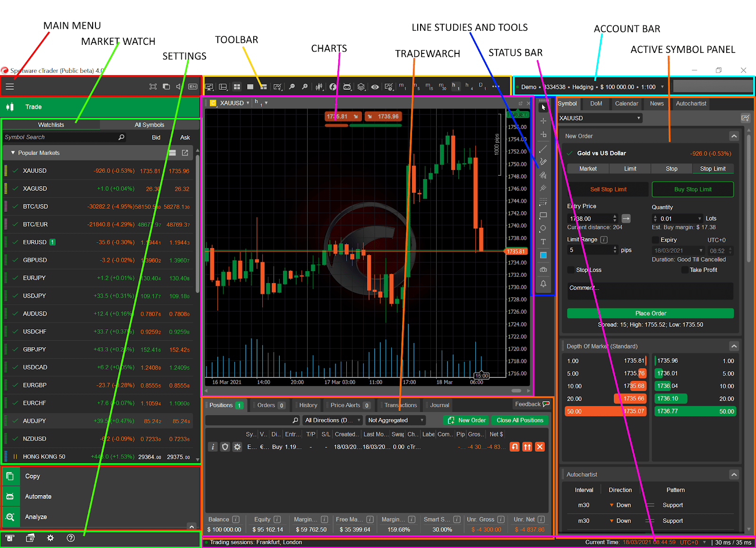756x548 pixels.
Task: Click the blue drawing color swatch
Action: pyautogui.click(x=543, y=256)
